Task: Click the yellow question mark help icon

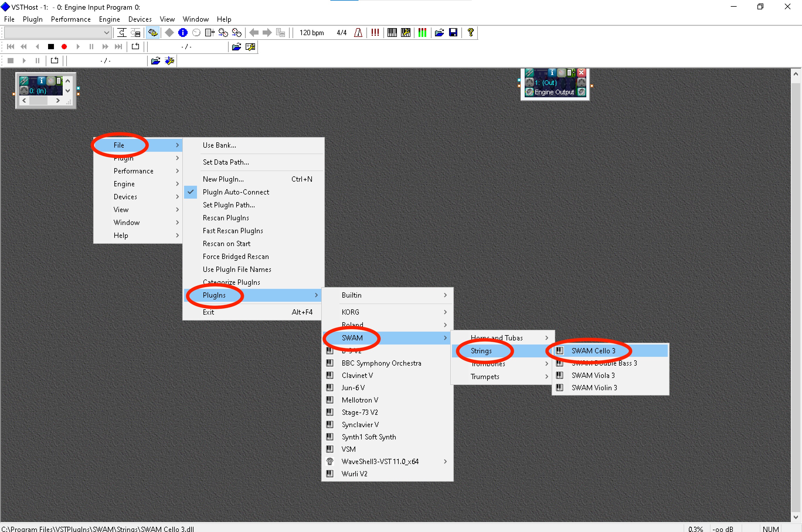Action: 470,33
